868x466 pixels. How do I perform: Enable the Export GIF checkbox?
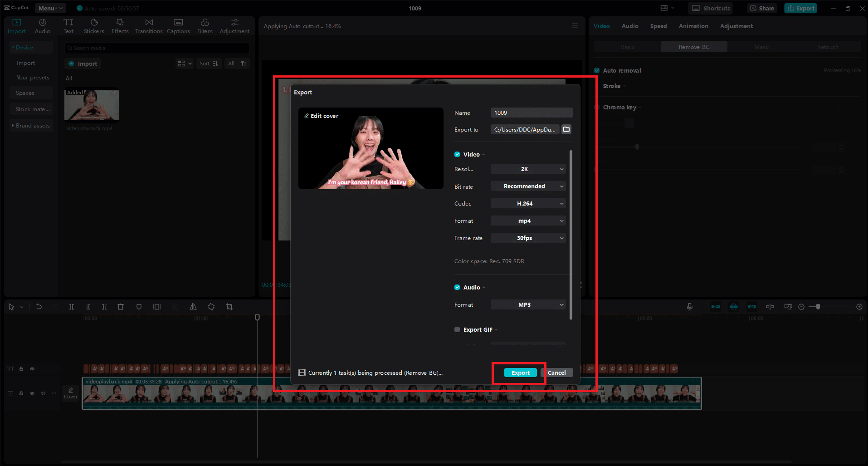point(457,330)
